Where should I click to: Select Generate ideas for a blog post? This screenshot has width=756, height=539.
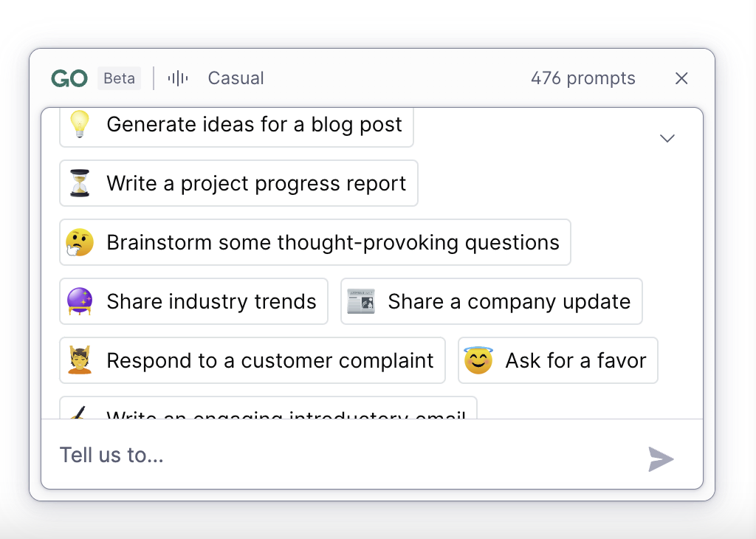pos(236,127)
